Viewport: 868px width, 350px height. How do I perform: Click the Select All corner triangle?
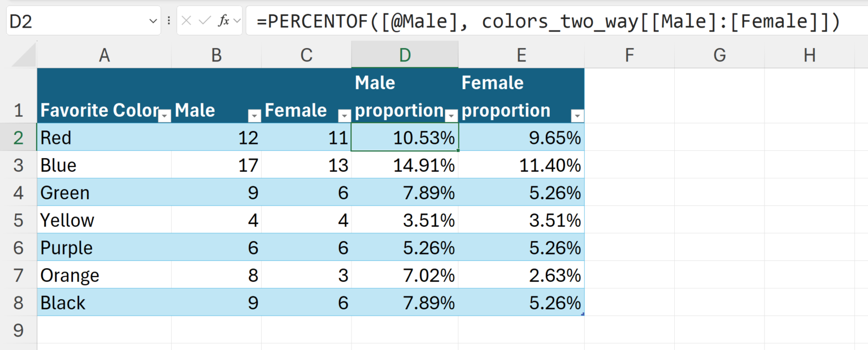[x=24, y=55]
